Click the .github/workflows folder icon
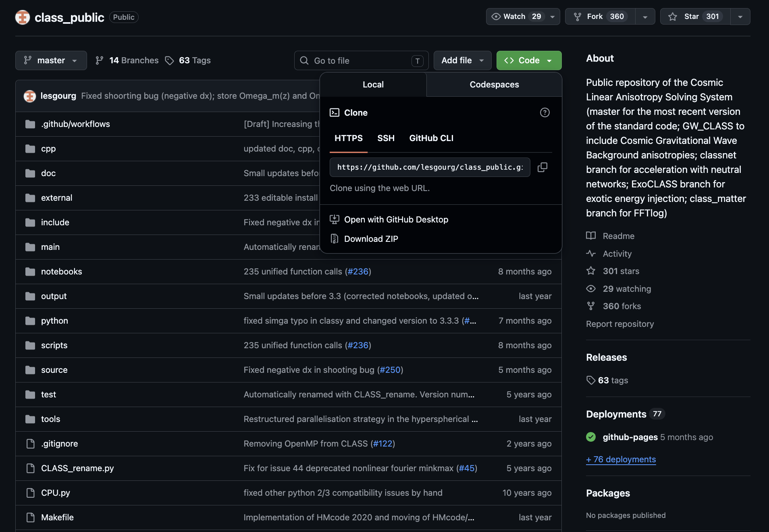The width and height of the screenshot is (769, 532). (30, 124)
